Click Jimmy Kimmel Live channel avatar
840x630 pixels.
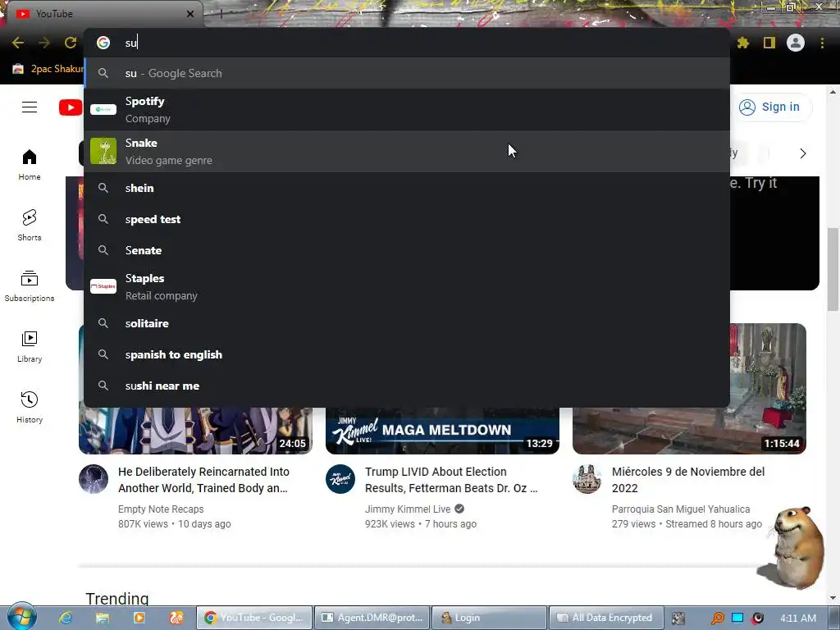(340, 478)
